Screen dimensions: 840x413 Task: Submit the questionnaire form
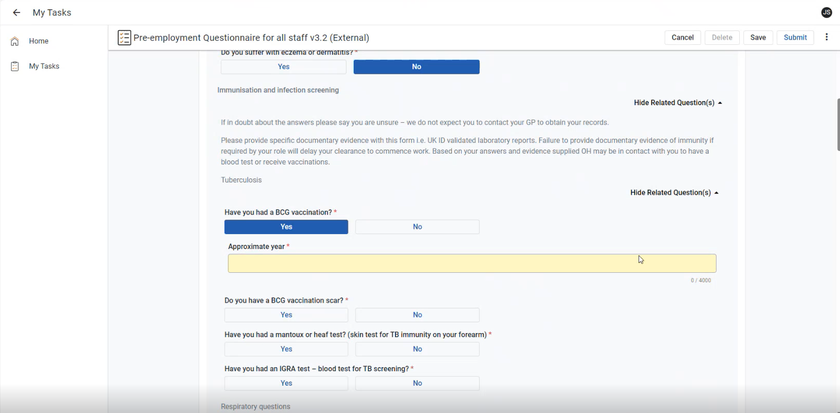(x=795, y=37)
